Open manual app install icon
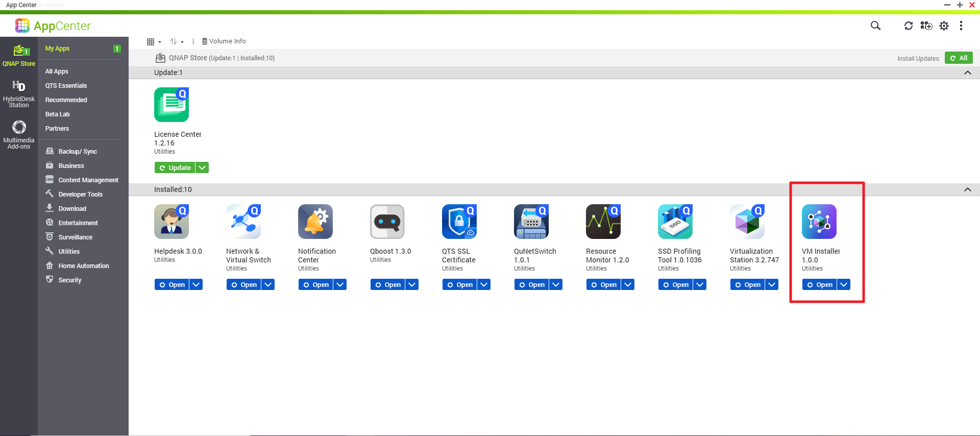 926,26
